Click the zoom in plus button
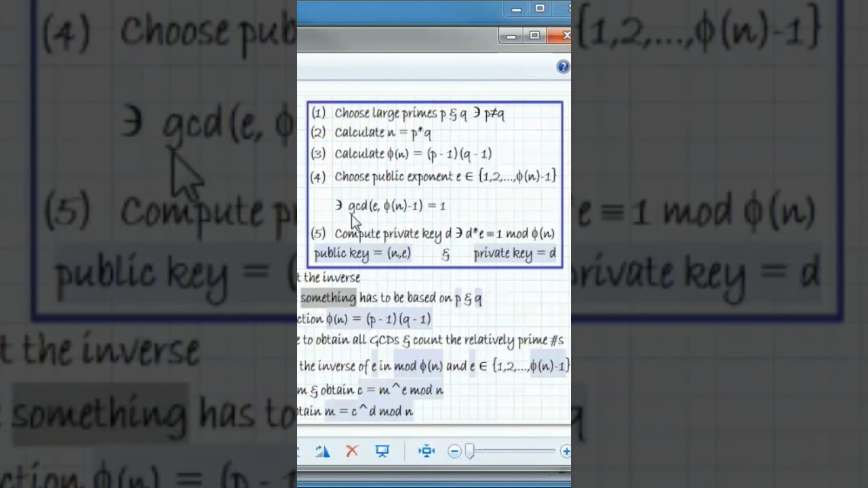The height and width of the screenshot is (488, 868). click(566, 451)
